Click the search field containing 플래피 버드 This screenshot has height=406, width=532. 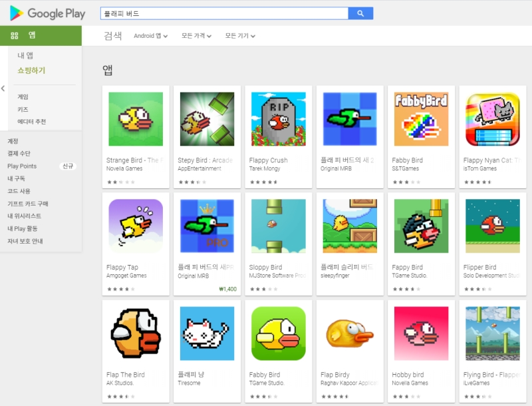(x=223, y=13)
